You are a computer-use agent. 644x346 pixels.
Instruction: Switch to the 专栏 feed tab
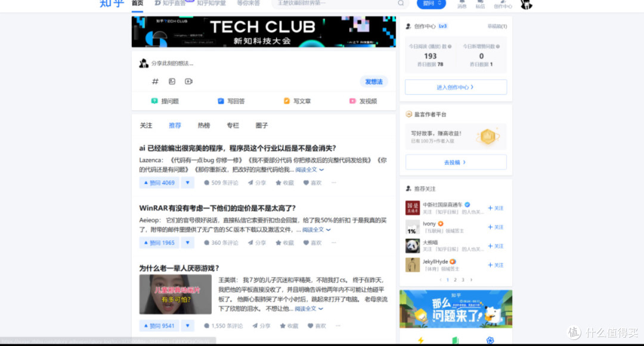(233, 126)
